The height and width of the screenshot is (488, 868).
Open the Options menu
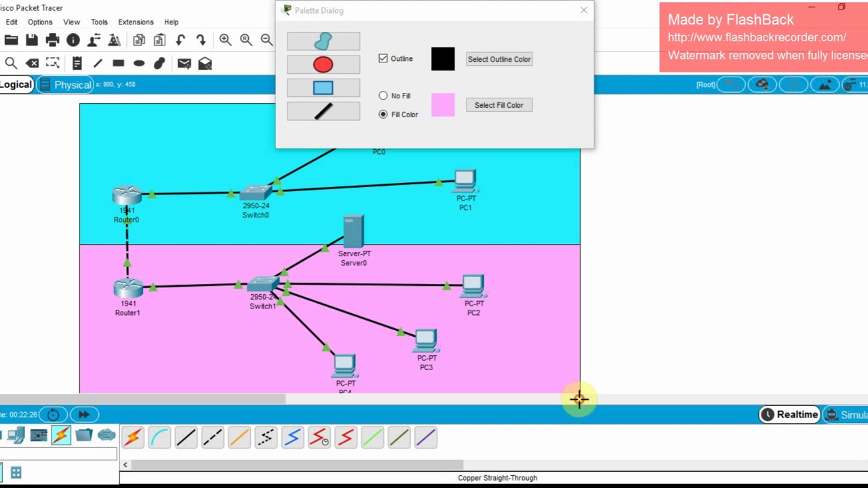pyautogui.click(x=40, y=22)
